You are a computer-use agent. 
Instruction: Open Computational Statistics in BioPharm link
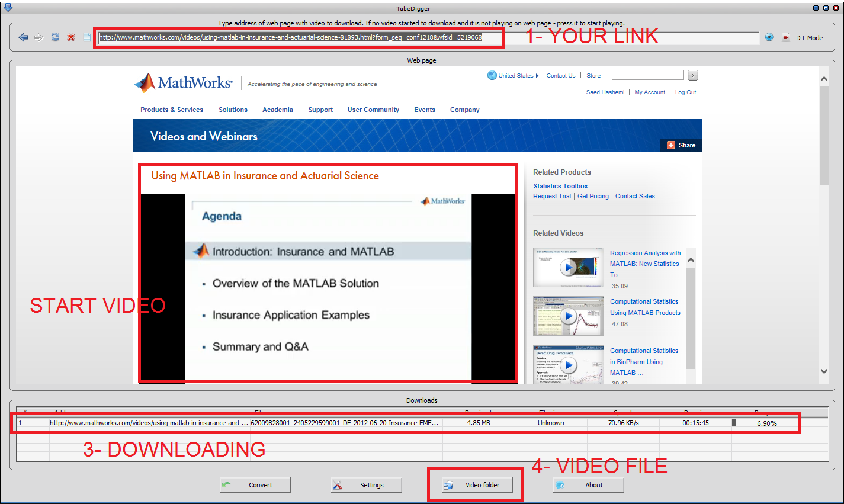point(644,361)
